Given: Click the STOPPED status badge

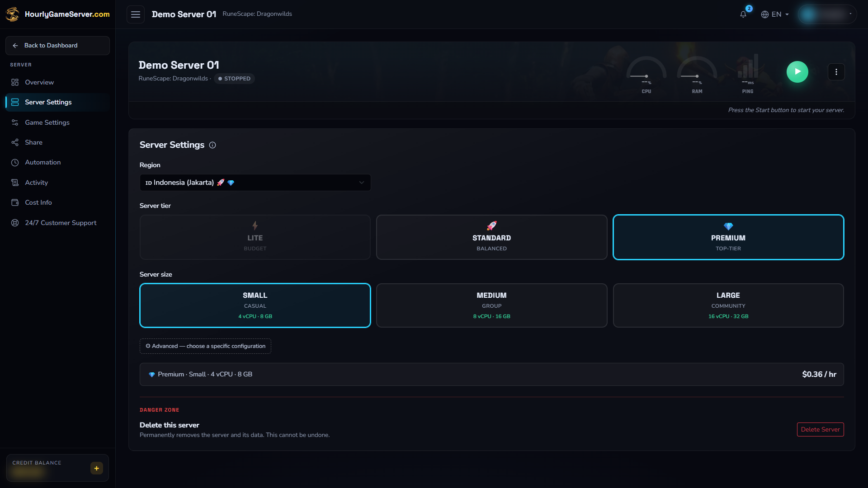Looking at the screenshot, I should [x=234, y=79].
